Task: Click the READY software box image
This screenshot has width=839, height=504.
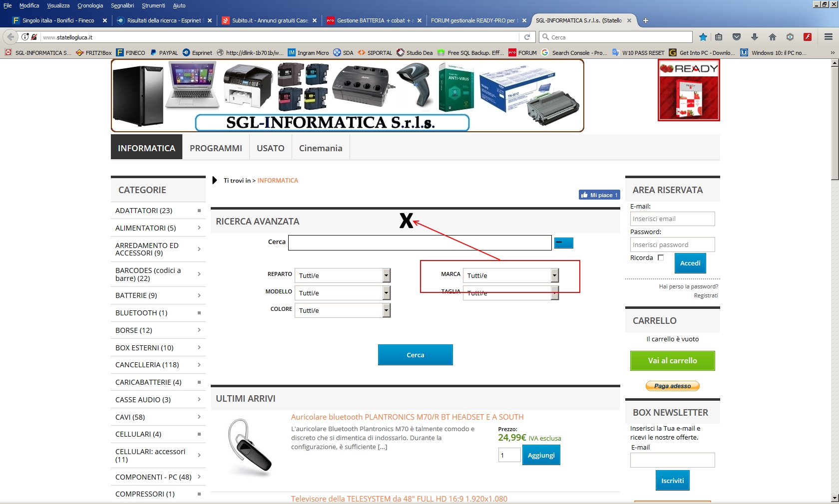Action: click(x=689, y=90)
